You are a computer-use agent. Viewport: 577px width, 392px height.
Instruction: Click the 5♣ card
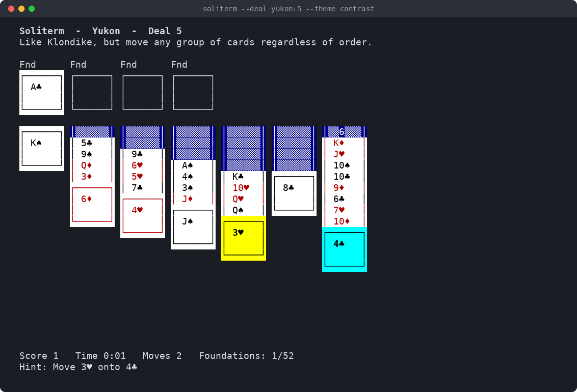(92, 143)
